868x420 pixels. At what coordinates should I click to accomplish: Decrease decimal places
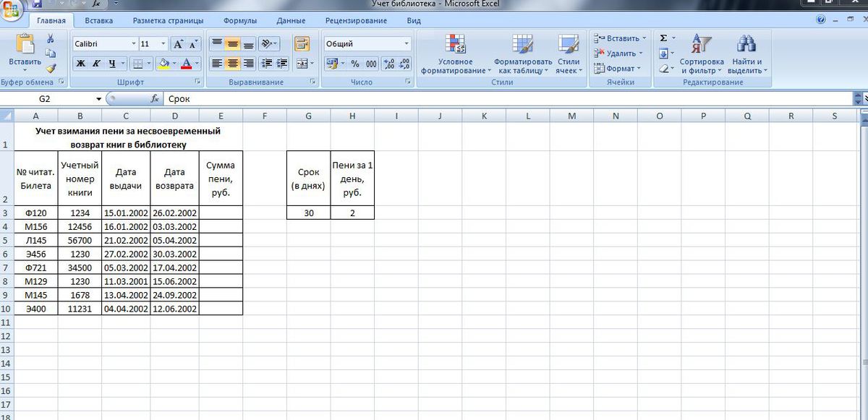click(404, 64)
